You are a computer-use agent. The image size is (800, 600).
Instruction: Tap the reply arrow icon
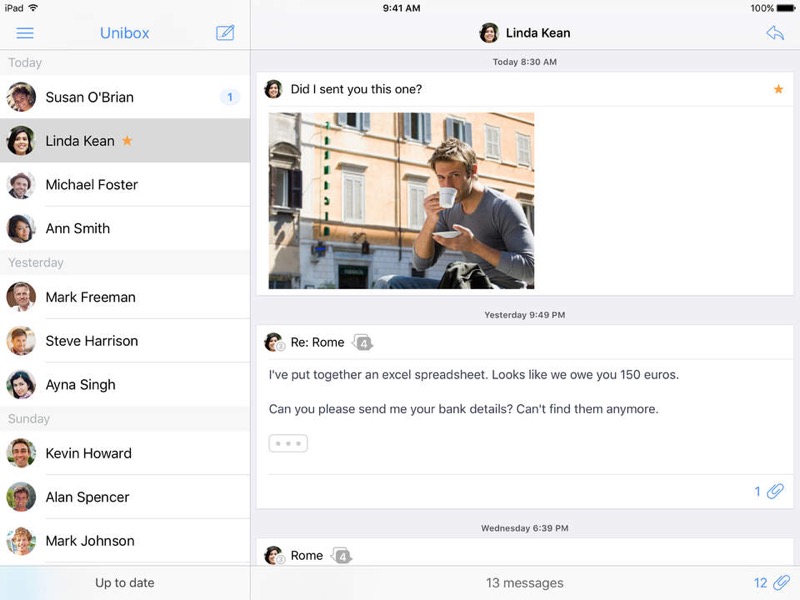point(775,33)
